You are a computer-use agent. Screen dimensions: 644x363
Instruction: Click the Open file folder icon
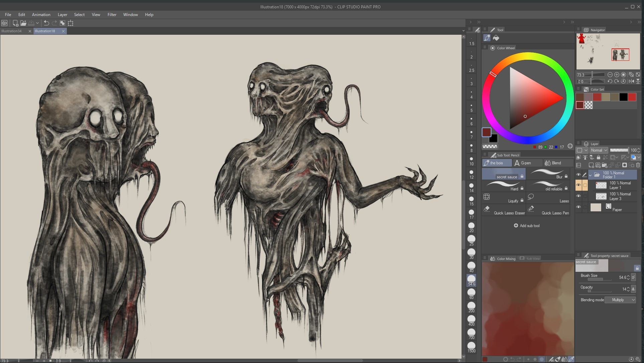point(23,23)
